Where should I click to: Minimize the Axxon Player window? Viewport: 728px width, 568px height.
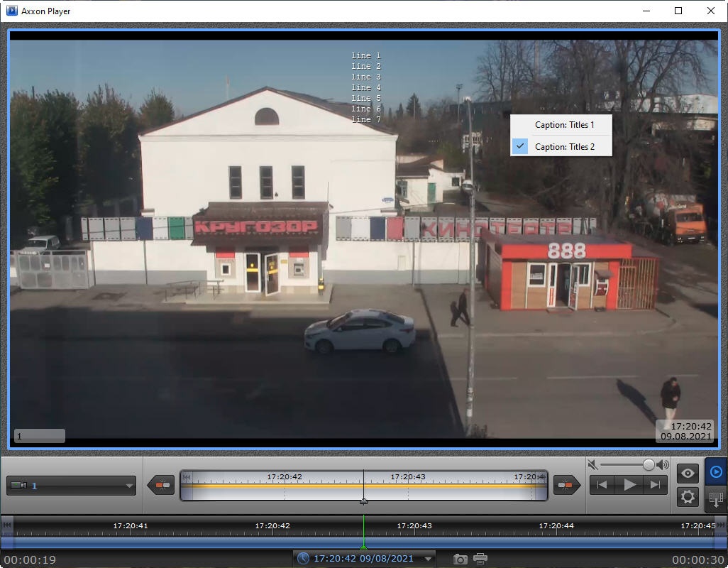pyautogui.click(x=646, y=11)
